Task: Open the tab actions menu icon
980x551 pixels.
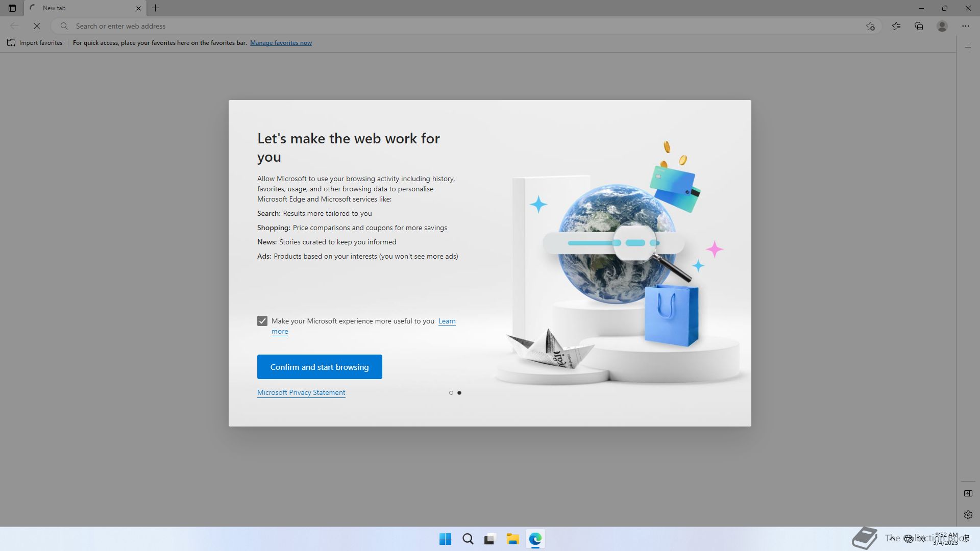Action: pos(12,8)
